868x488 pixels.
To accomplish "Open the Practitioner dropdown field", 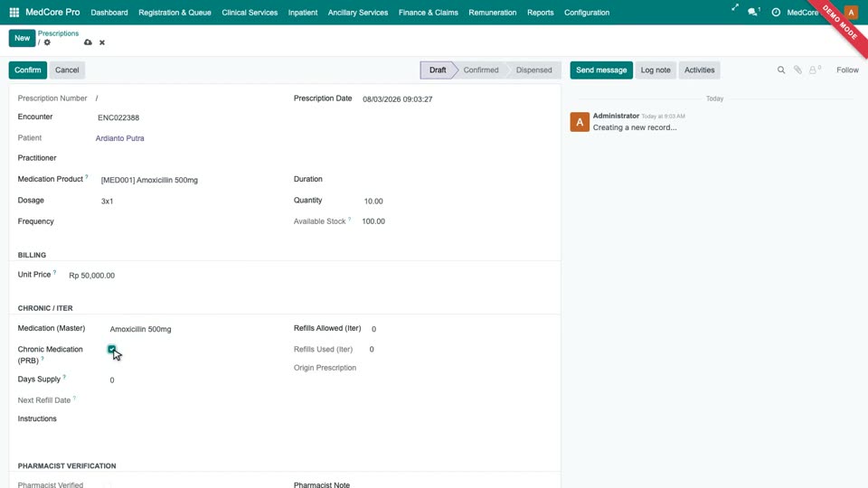I will (x=188, y=158).
